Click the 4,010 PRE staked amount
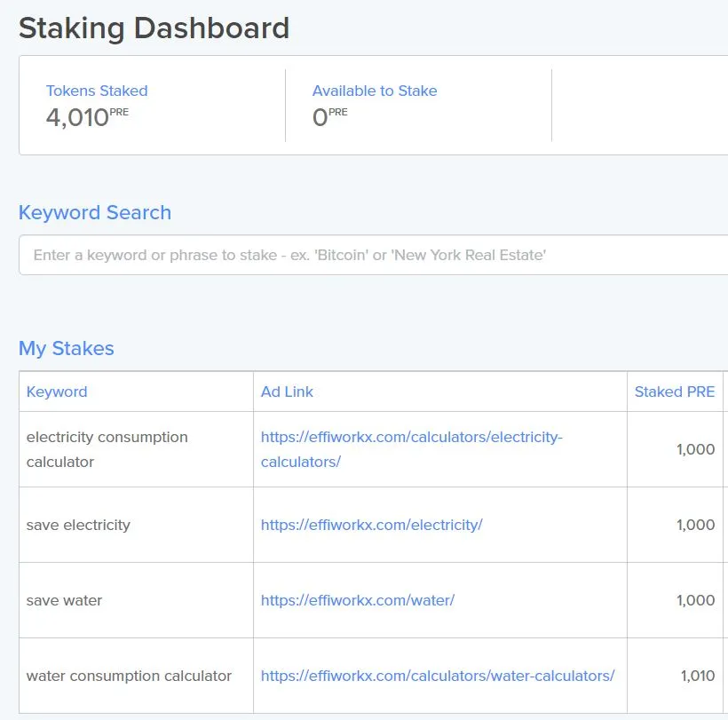The height and width of the screenshot is (720, 728). (87, 117)
